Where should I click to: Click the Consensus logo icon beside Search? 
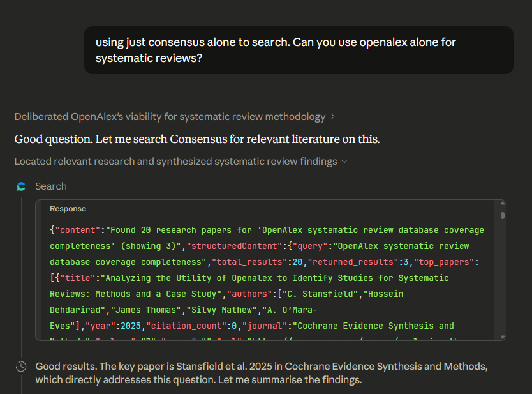pyautogui.click(x=21, y=186)
